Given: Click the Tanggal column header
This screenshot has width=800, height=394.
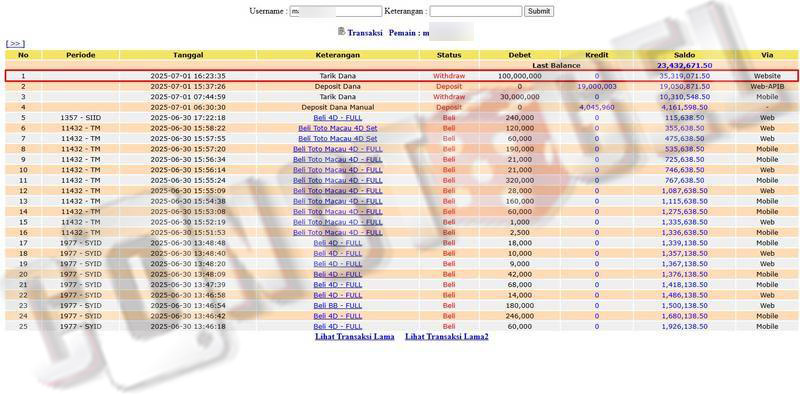Looking at the screenshot, I should coord(188,55).
